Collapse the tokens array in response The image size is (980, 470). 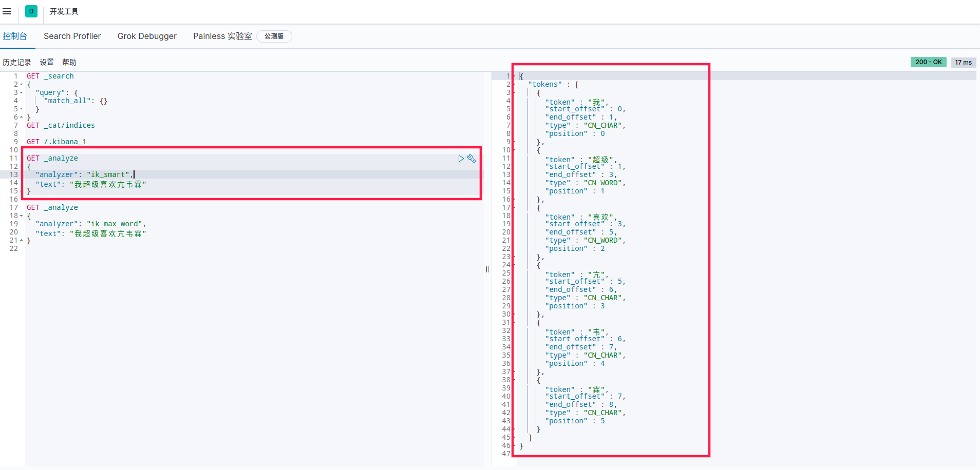coord(513,85)
